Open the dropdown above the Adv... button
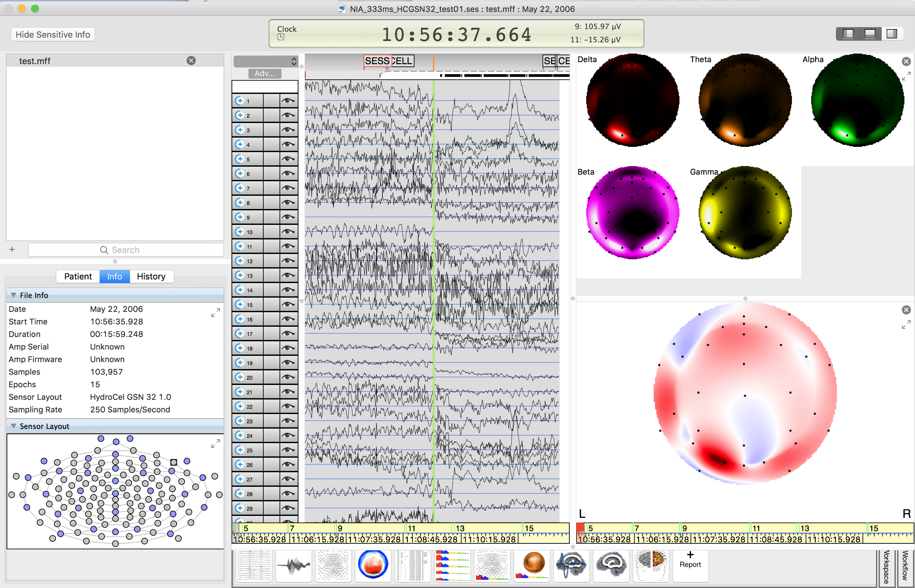The image size is (915, 588). point(265,61)
